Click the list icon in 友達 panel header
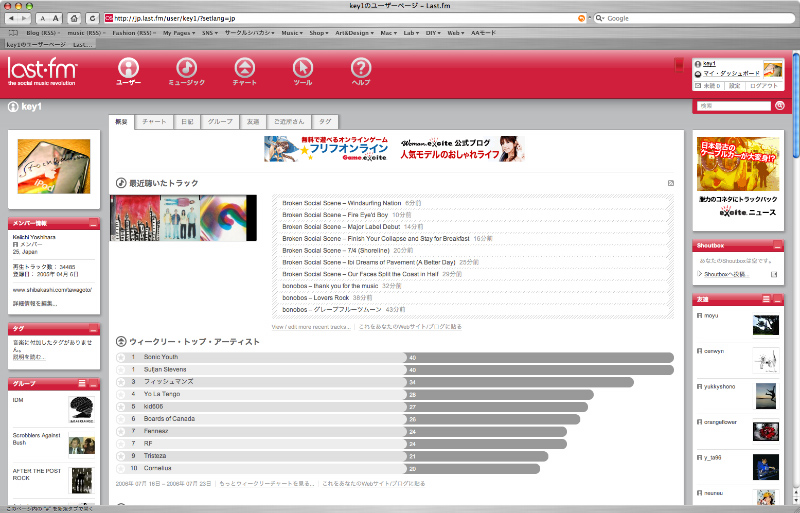The image size is (800, 513). [766, 299]
